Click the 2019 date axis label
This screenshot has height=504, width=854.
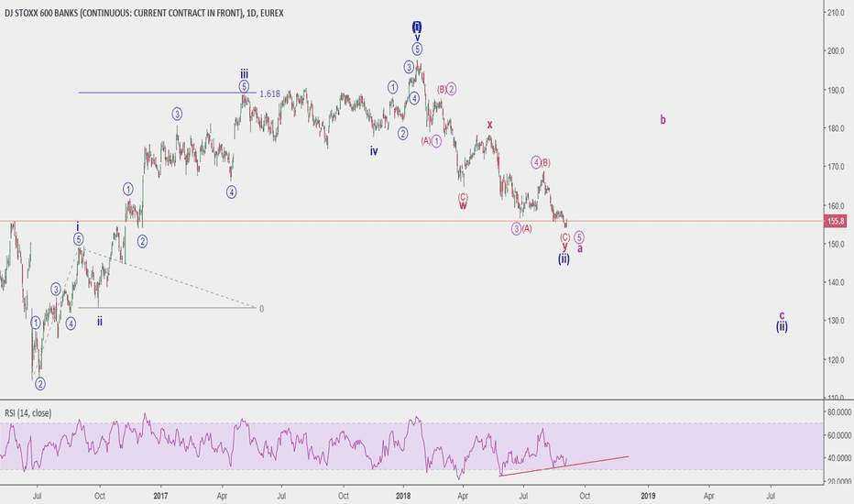coord(648,496)
